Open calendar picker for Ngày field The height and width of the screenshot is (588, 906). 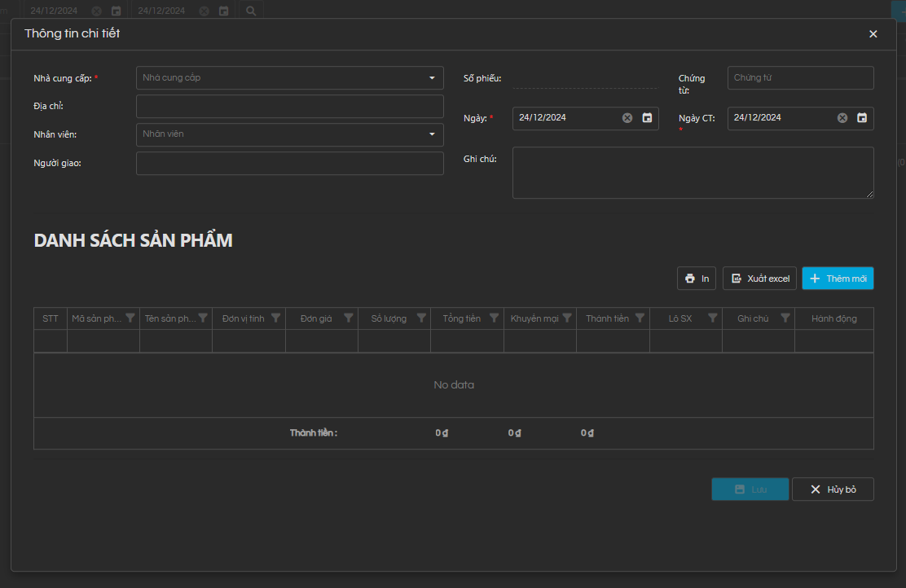647,118
